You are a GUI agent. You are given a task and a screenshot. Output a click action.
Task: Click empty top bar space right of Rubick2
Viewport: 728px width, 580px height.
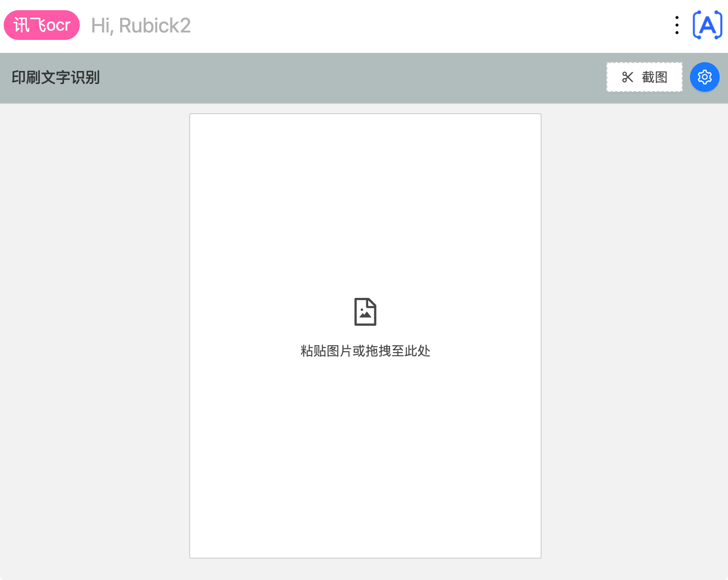click(417, 26)
